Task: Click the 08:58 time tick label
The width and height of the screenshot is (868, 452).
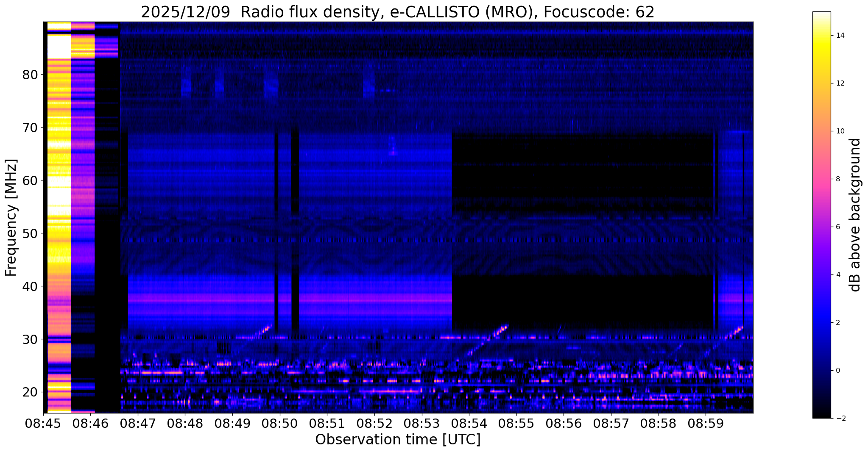Action: (658, 423)
